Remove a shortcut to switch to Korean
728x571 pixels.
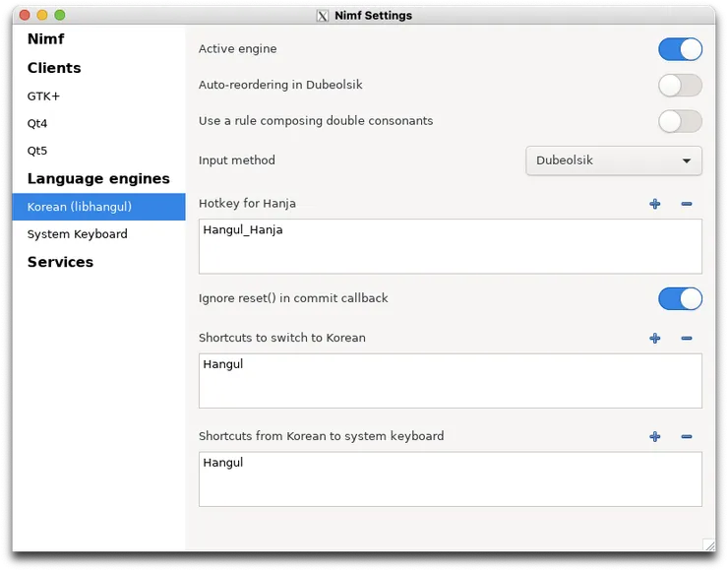coord(687,339)
